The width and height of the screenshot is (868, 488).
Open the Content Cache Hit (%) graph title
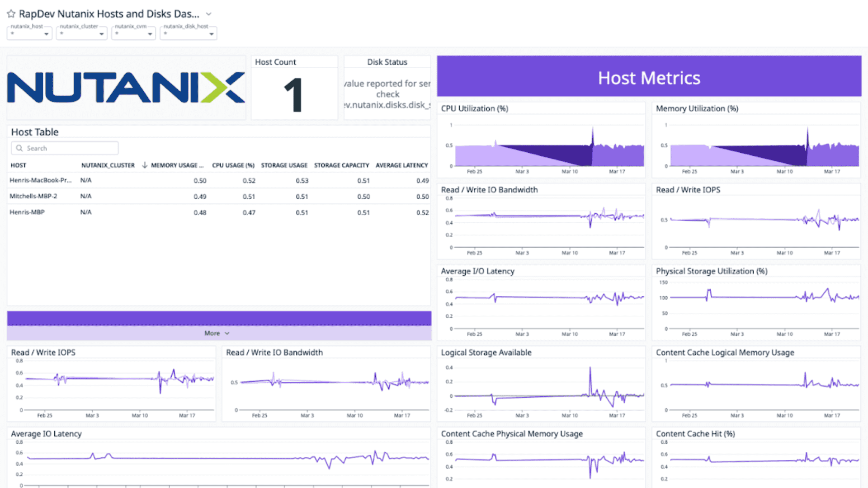click(x=695, y=434)
